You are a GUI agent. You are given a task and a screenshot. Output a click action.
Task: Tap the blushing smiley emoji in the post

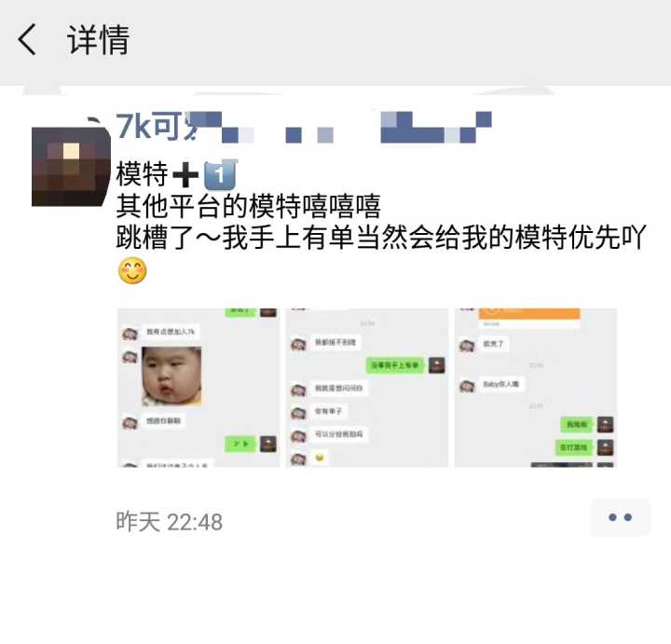[x=132, y=270]
